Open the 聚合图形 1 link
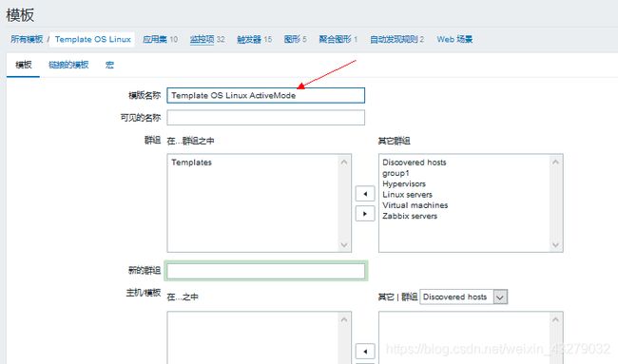Image resolution: width=618 pixels, height=364 pixels. (338, 39)
